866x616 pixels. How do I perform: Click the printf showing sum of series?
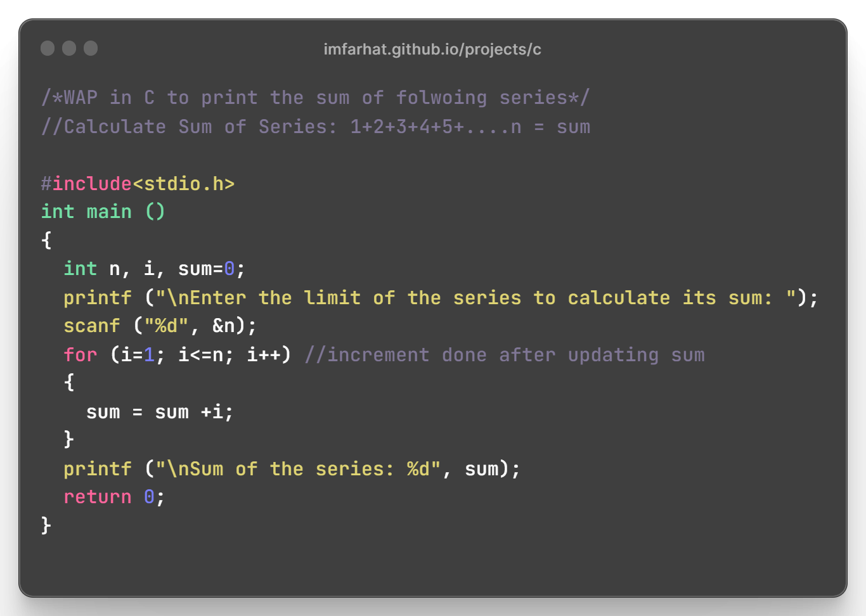click(292, 469)
